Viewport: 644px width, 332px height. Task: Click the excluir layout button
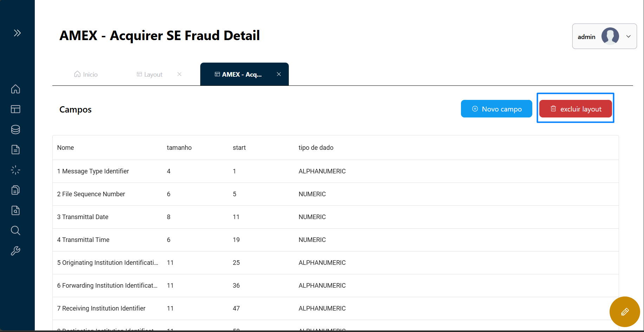pos(575,109)
